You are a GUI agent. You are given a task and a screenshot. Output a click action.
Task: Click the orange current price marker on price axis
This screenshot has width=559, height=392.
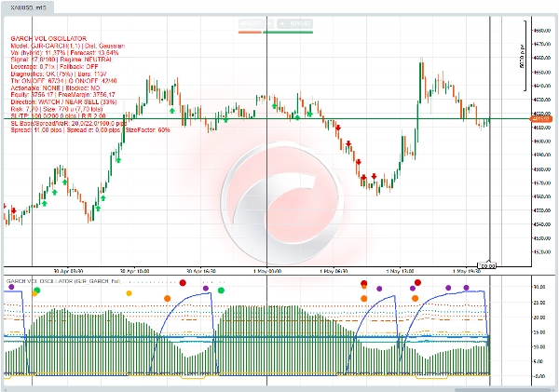click(x=541, y=118)
